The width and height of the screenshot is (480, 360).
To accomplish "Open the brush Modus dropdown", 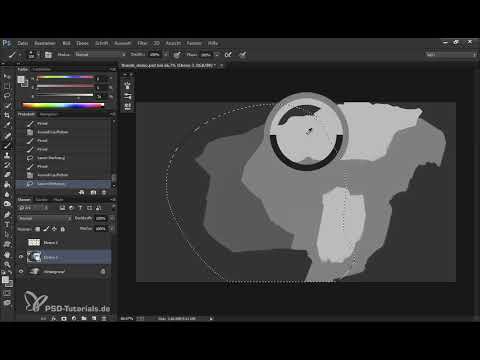I will pos(100,54).
